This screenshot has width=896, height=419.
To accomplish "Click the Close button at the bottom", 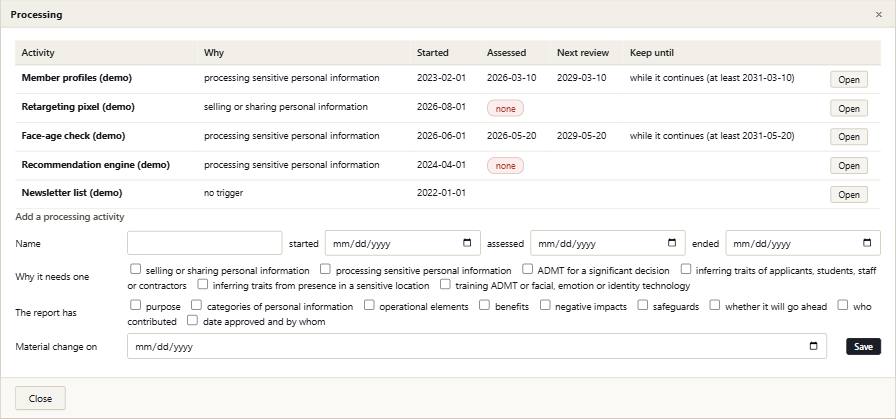I will pos(40,398).
